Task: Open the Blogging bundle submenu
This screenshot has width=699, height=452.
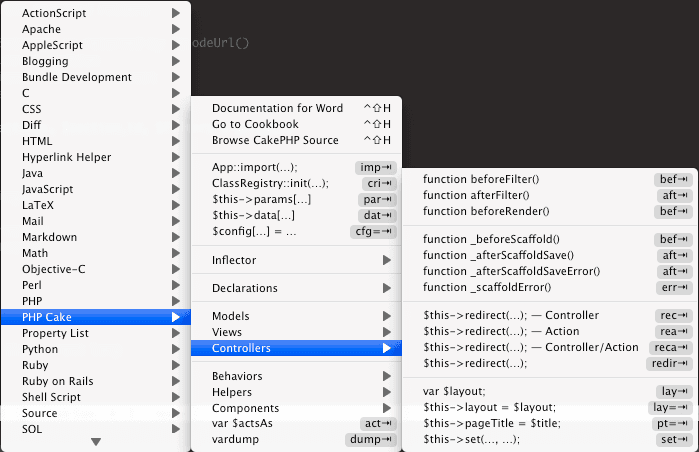Action: (96, 61)
